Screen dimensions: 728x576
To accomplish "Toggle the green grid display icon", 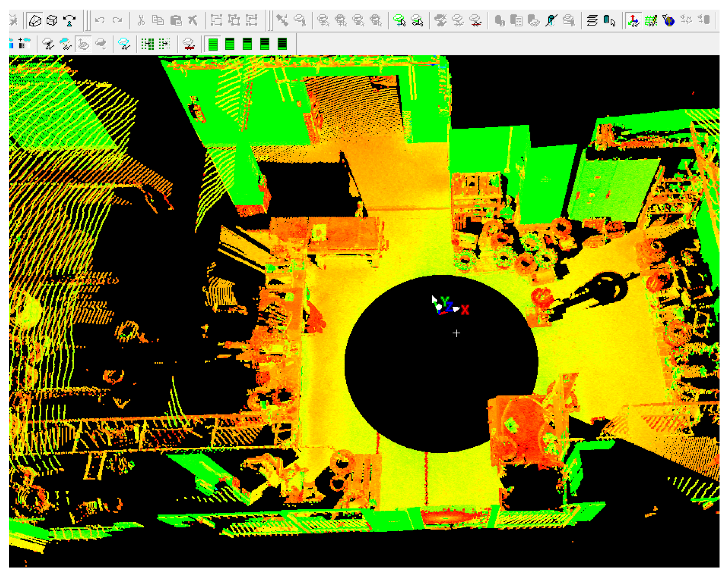I will coord(651,20).
